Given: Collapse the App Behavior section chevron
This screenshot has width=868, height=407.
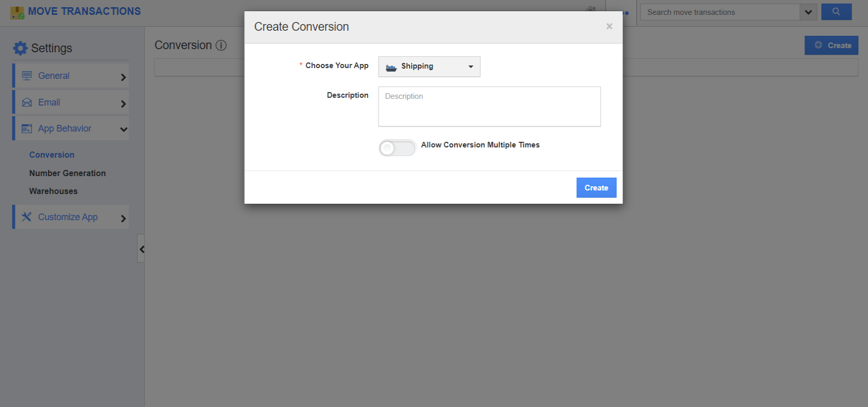Looking at the screenshot, I should pyautogui.click(x=123, y=128).
